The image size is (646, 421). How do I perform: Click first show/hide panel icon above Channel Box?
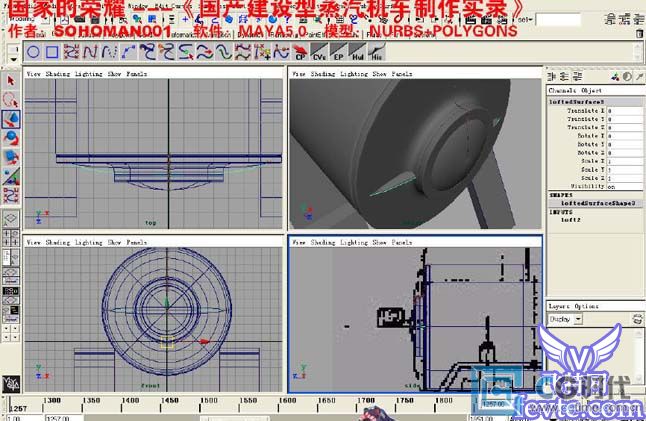[x=551, y=76]
